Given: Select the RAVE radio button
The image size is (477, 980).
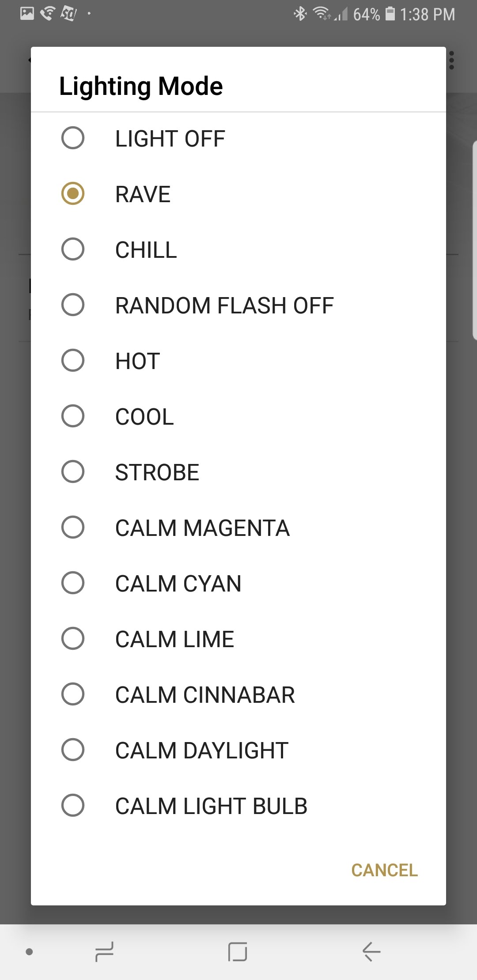Looking at the screenshot, I should [x=73, y=194].
